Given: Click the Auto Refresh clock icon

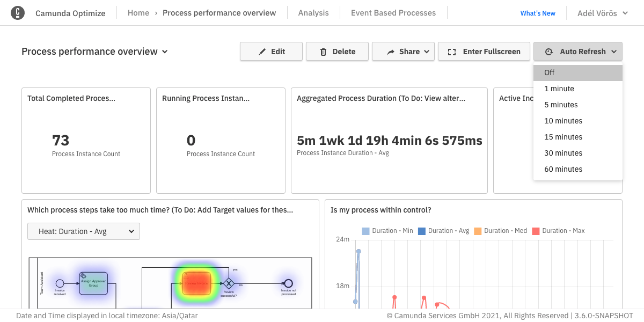Looking at the screenshot, I should tap(548, 52).
